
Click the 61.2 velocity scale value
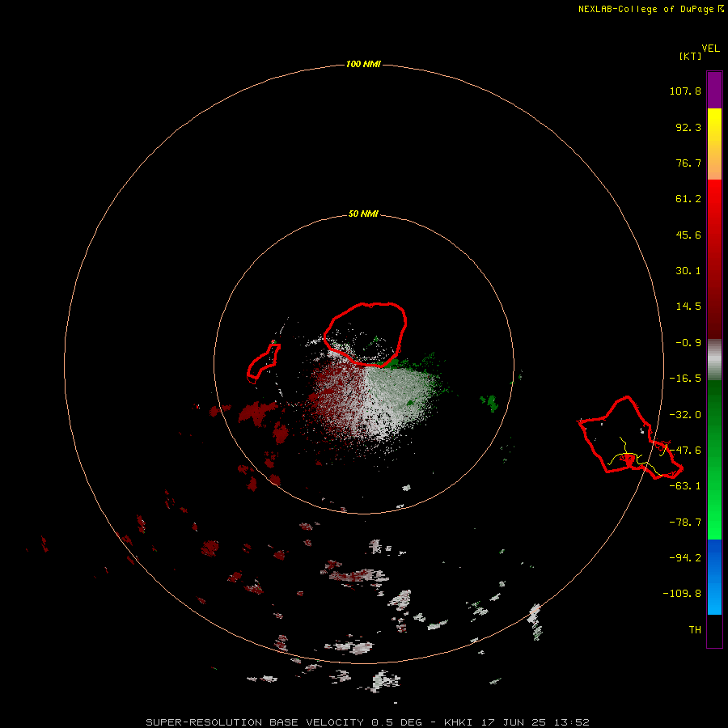[688, 199]
